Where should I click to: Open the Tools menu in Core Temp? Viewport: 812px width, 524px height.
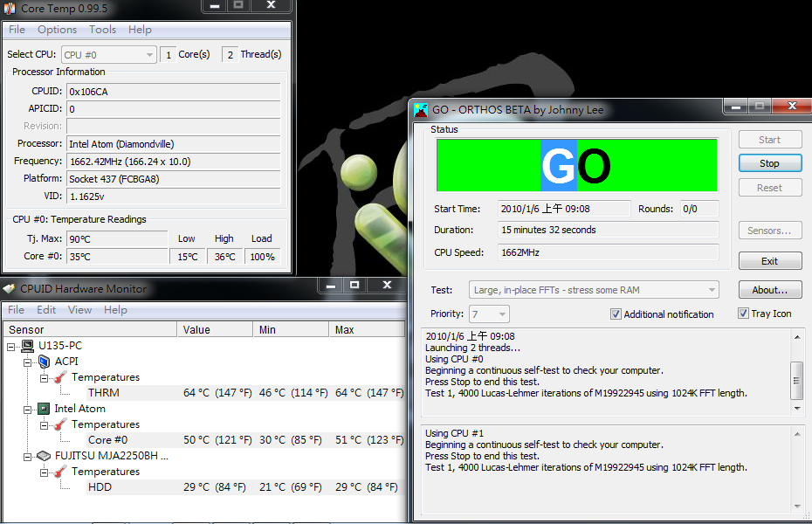tap(102, 30)
